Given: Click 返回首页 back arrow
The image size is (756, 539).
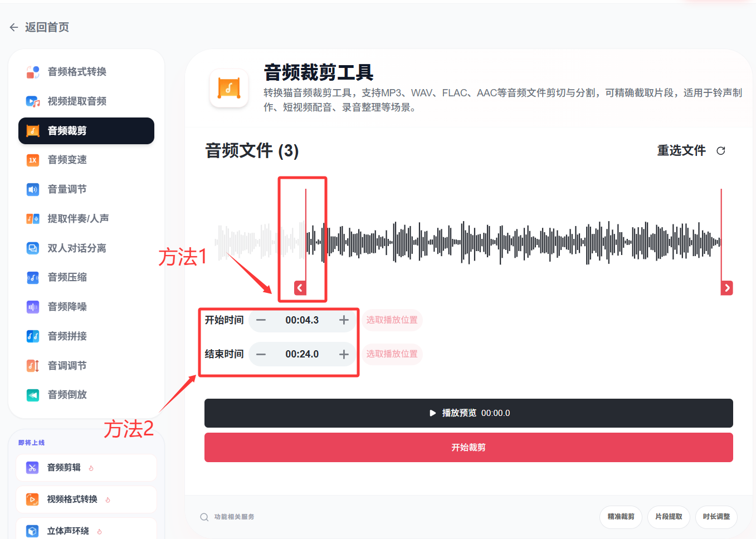Looking at the screenshot, I should coord(14,27).
